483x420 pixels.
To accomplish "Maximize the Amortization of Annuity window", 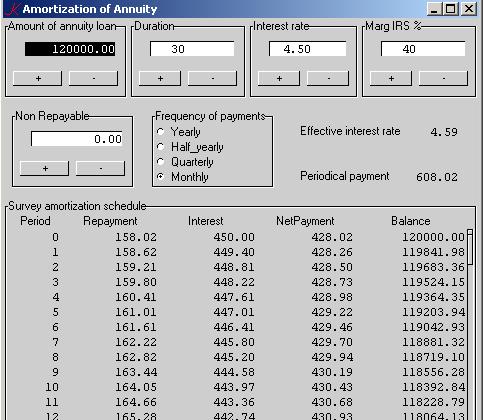I will (450, 9).
